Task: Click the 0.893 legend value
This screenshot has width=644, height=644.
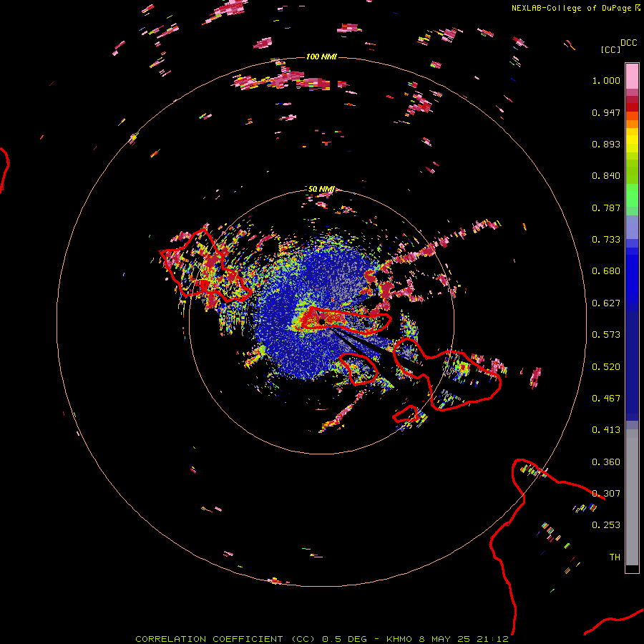Action: 606,144
